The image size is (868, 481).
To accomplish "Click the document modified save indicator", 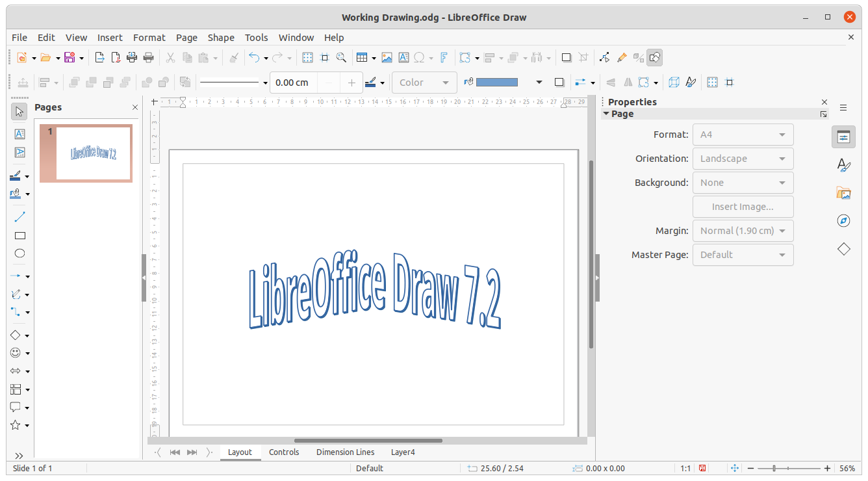I will pyautogui.click(x=702, y=468).
